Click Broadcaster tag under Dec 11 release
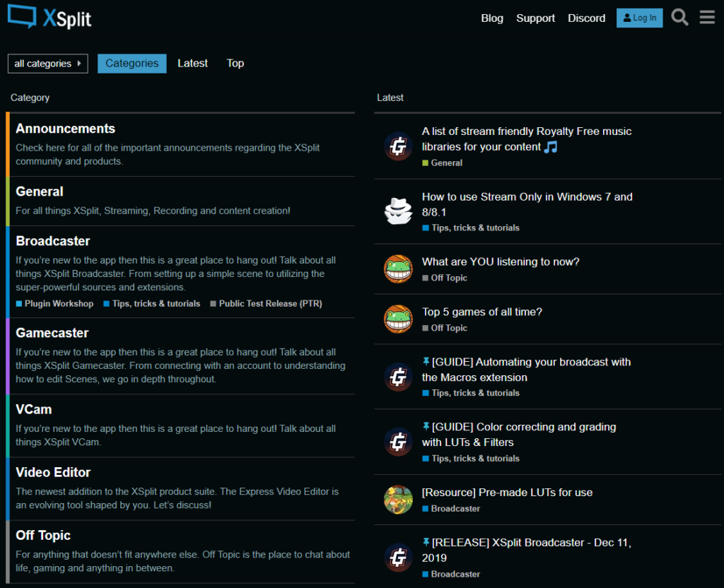Screen dimensions: 724x588 pyautogui.click(x=451, y=574)
